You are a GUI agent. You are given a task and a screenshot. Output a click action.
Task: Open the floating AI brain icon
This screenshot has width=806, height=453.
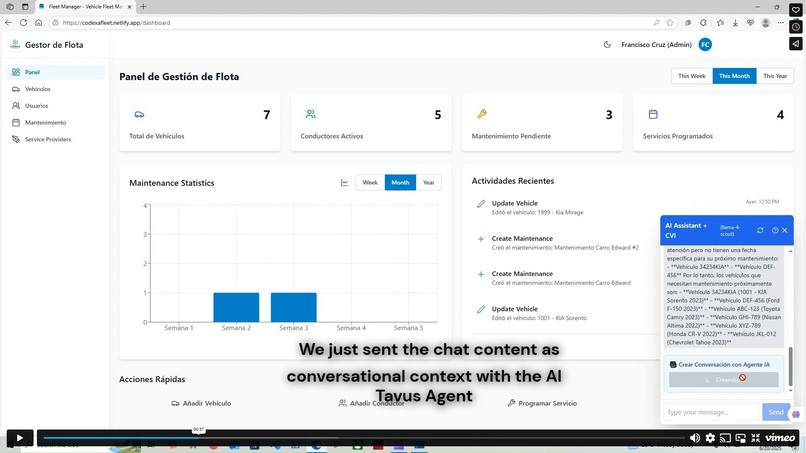click(796, 413)
